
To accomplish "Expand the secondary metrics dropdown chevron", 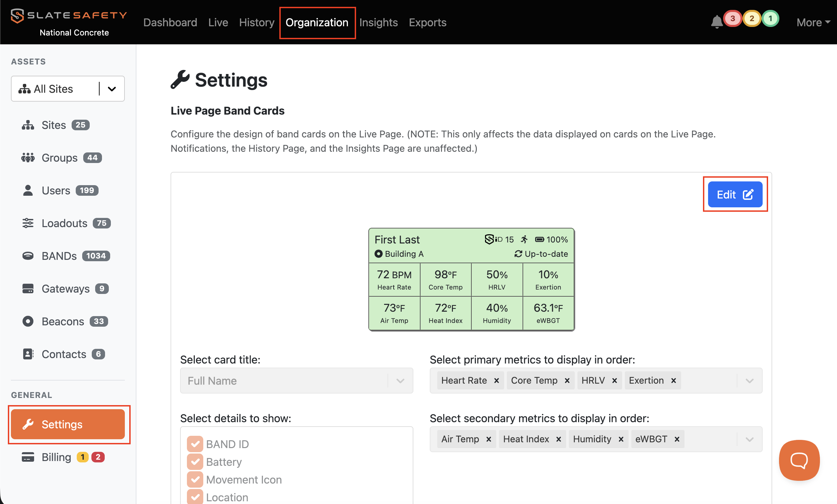I will tap(749, 439).
